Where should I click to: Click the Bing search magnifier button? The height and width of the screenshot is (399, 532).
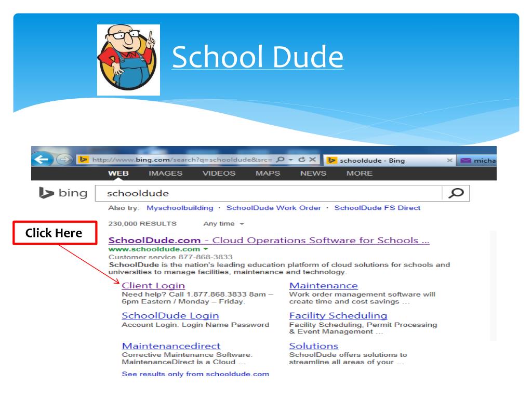tap(456, 193)
